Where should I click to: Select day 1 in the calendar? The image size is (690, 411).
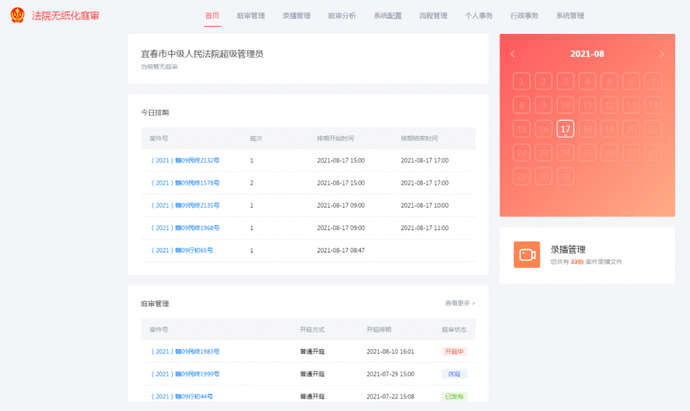coord(521,81)
